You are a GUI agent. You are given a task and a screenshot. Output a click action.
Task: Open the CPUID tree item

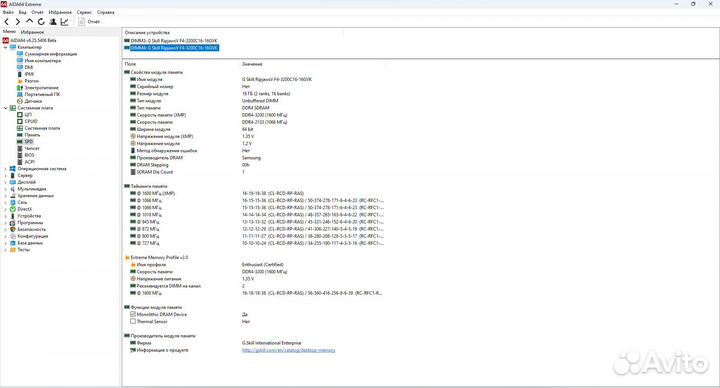pos(31,121)
